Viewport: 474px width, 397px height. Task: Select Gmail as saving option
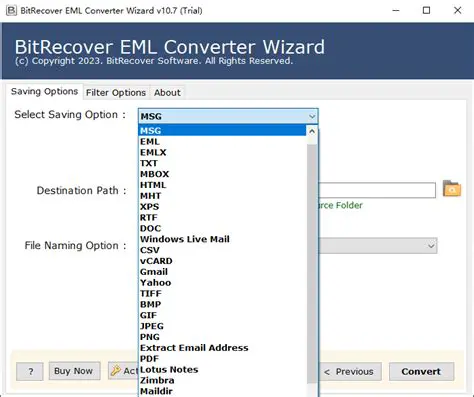(222, 272)
